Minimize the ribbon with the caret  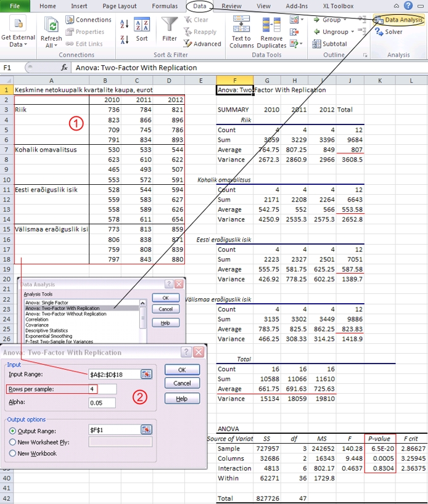(x=397, y=6)
